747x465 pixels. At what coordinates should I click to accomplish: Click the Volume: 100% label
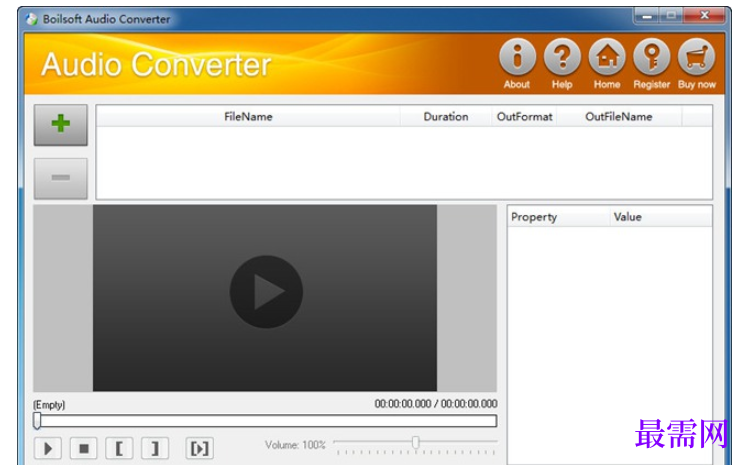(x=295, y=445)
